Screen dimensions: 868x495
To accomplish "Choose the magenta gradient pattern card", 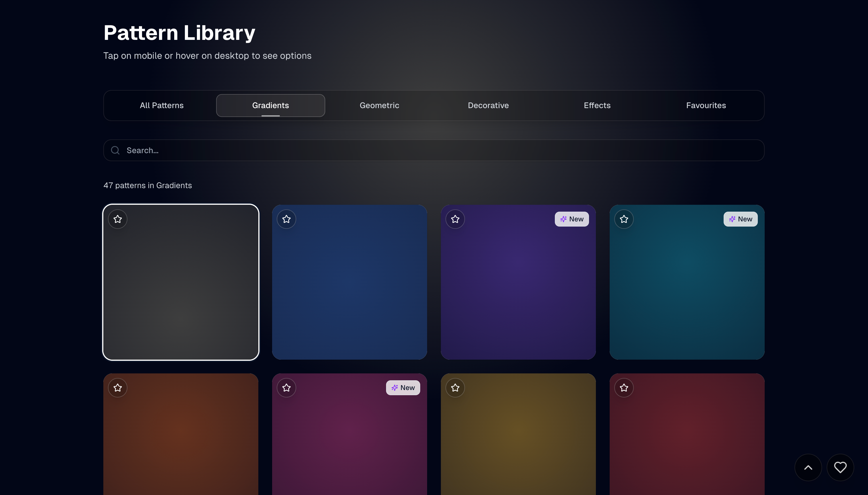I will (349, 434).
